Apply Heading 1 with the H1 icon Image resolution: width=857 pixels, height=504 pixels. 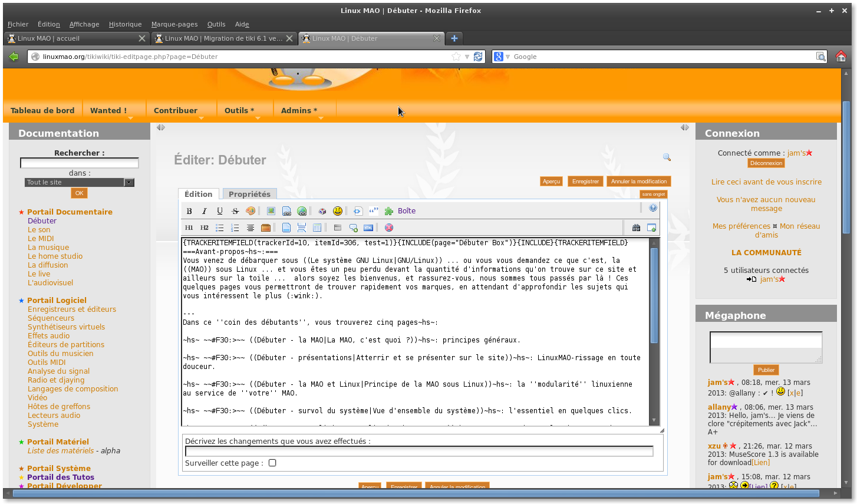coord(189,228)
